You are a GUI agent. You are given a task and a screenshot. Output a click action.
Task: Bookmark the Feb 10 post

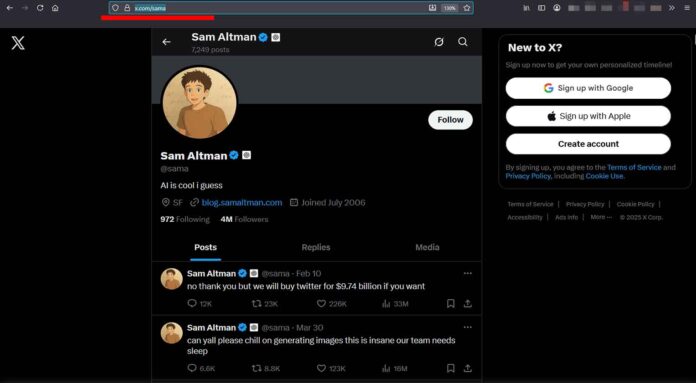click(451, 304)
